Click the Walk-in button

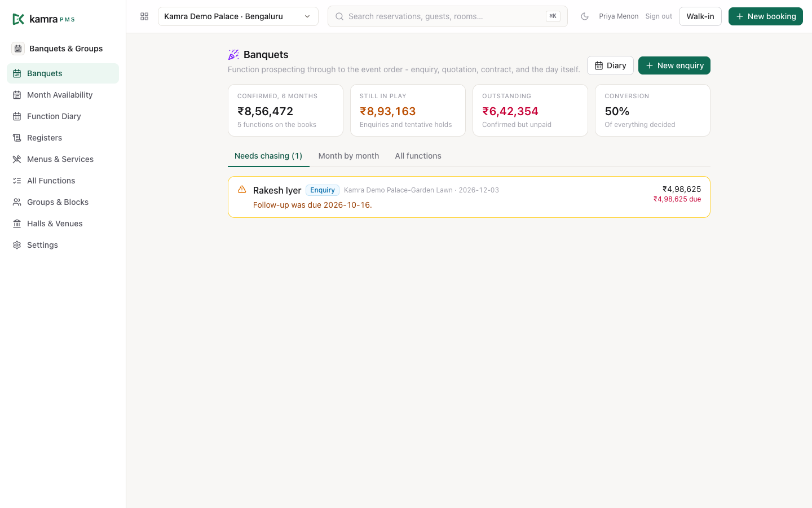coord(700,16)
